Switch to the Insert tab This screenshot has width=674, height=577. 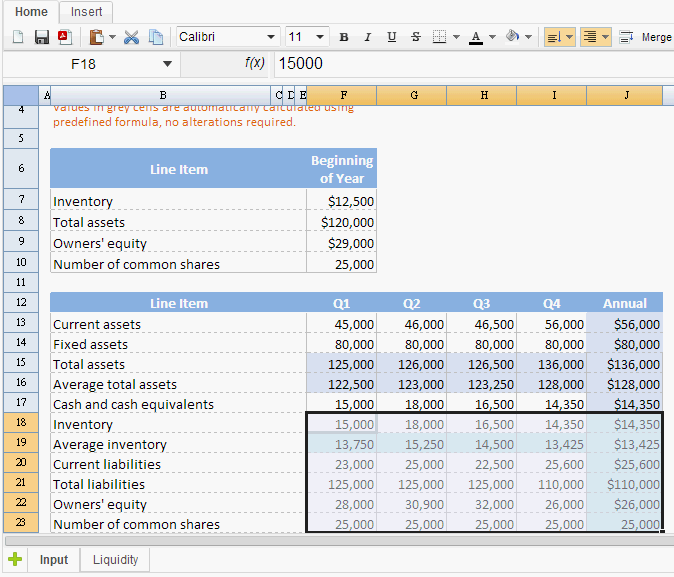pos(86,12)
